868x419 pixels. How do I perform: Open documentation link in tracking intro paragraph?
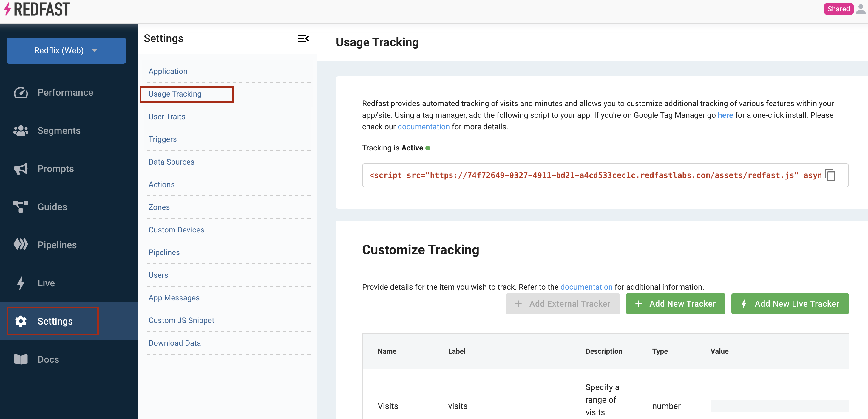tap(424, 127)
